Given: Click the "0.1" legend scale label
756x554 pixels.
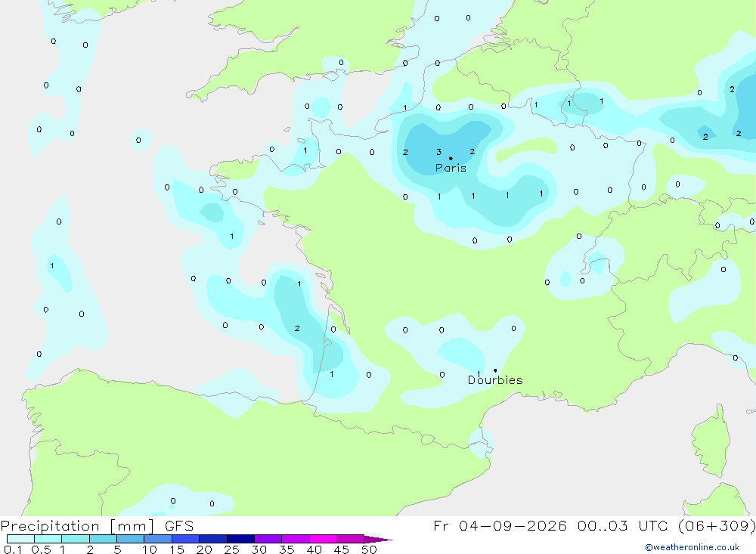Looking at the screenshot, I should (13, 549).
